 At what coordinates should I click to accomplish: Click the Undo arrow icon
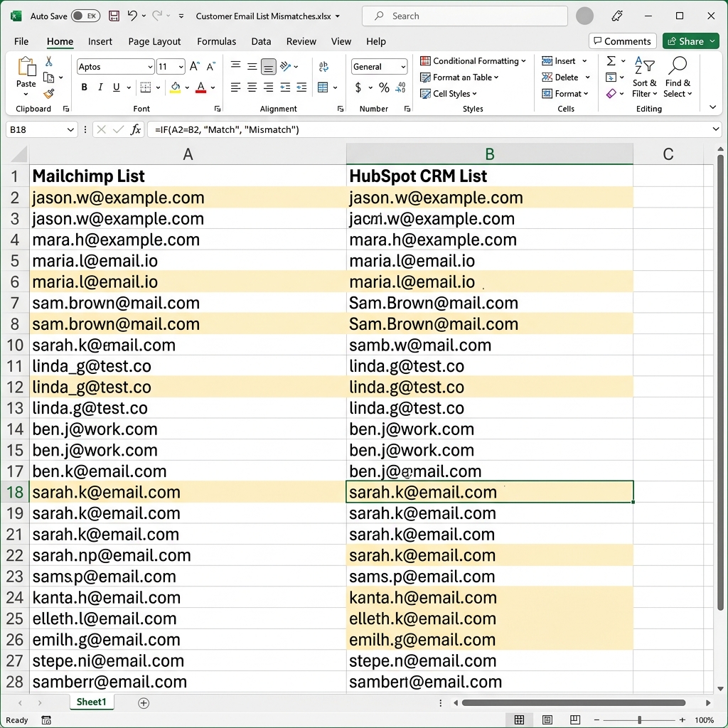click(132, 16)
